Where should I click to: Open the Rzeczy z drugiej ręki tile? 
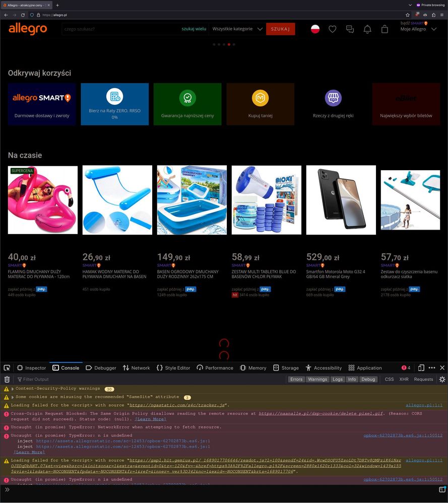click(x=333, y=104)
